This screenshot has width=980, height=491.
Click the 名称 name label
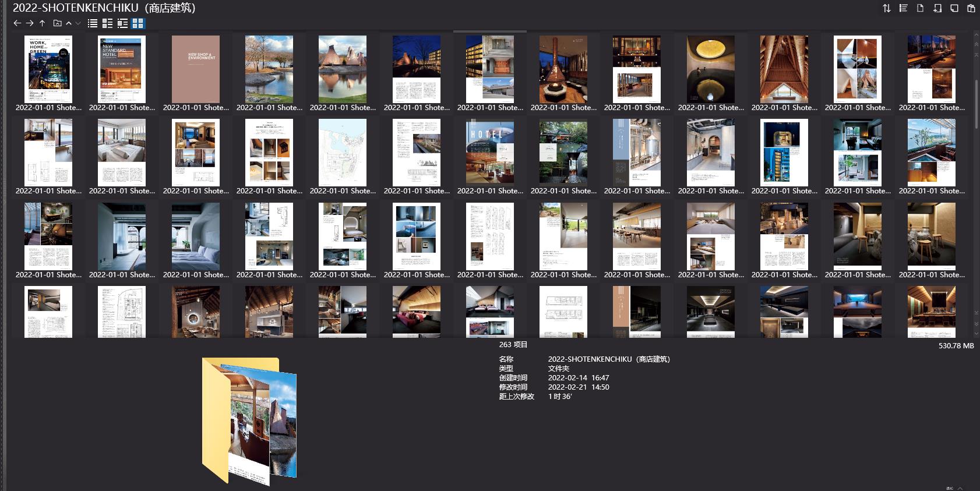(506, 359)
